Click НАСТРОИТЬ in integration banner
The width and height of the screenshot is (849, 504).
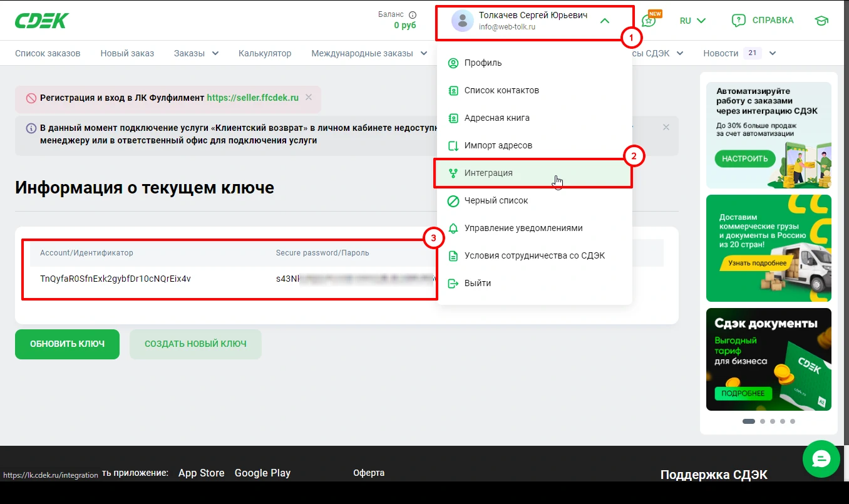(745, 158)
